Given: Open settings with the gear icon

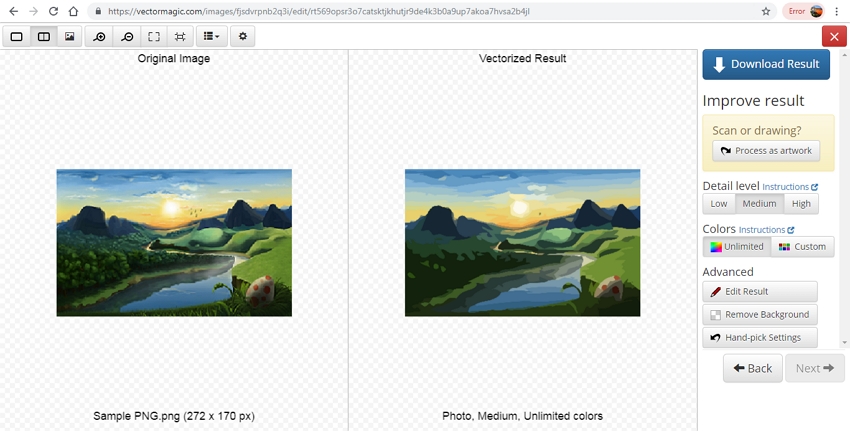Looking at the screenshot, I should (x=242, y=36).
